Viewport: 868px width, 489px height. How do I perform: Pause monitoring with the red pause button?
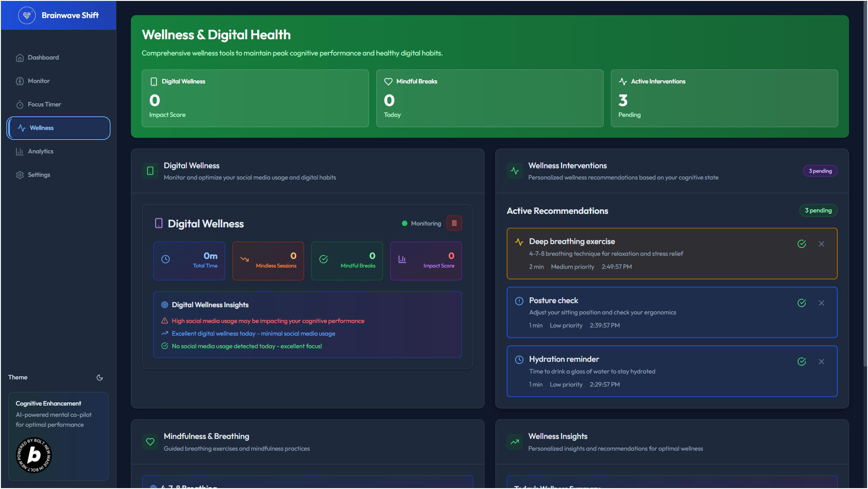(454, 223)
